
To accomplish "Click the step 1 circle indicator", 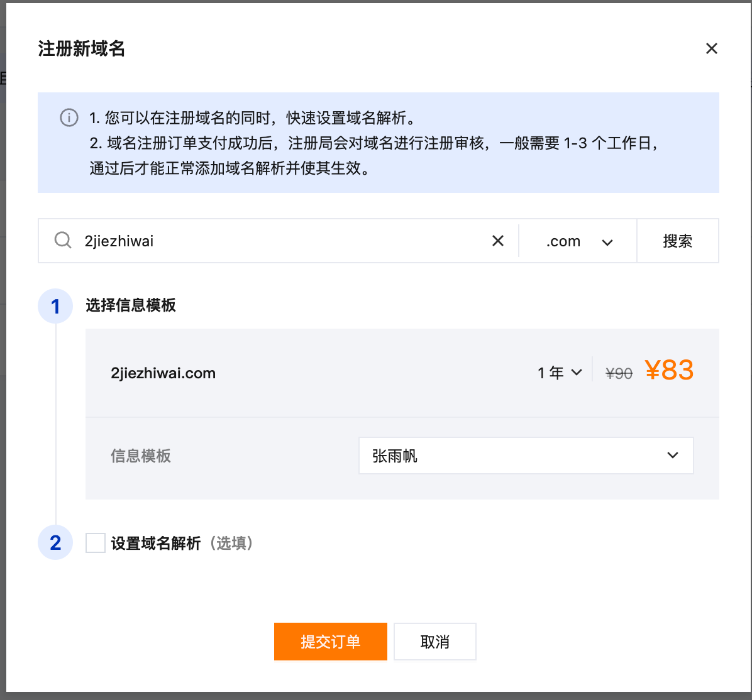I will pyautogui.click(x=55, y=306).
